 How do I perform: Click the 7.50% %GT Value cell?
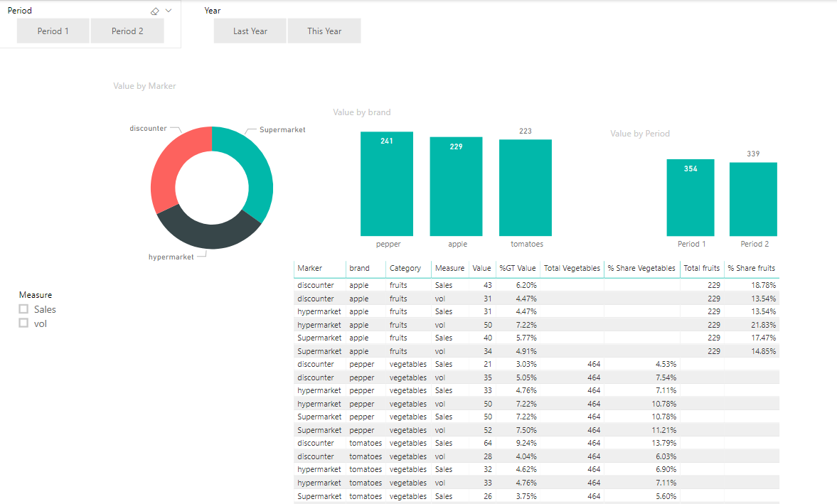(526, 430)
